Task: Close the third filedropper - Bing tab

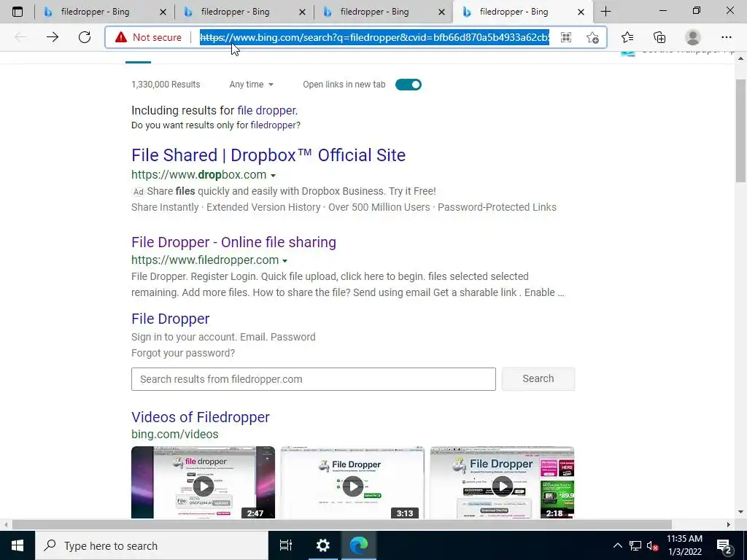Action: [441, 12]
